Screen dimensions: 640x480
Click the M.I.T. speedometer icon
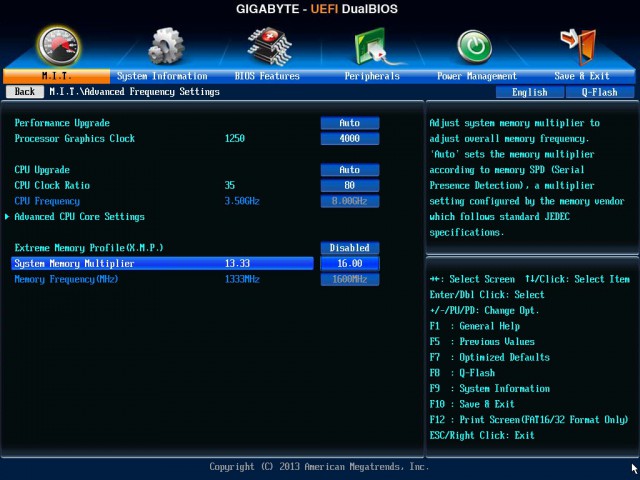pos(59,46)
